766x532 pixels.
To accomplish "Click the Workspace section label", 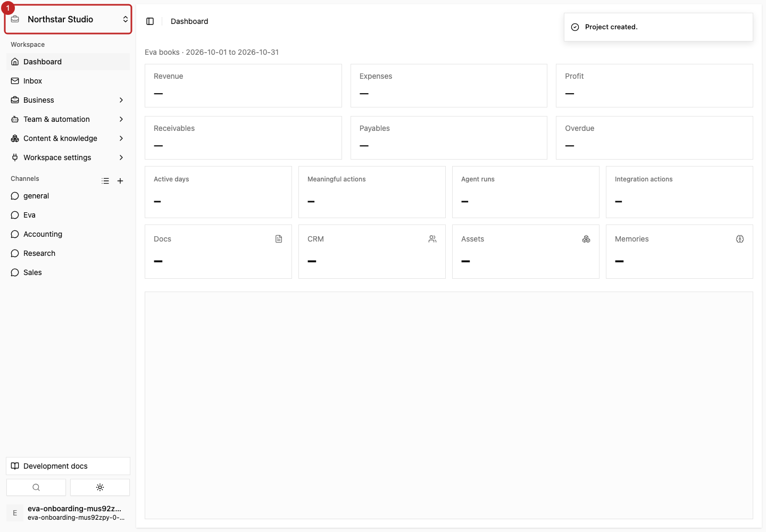I will pos(28,45).
